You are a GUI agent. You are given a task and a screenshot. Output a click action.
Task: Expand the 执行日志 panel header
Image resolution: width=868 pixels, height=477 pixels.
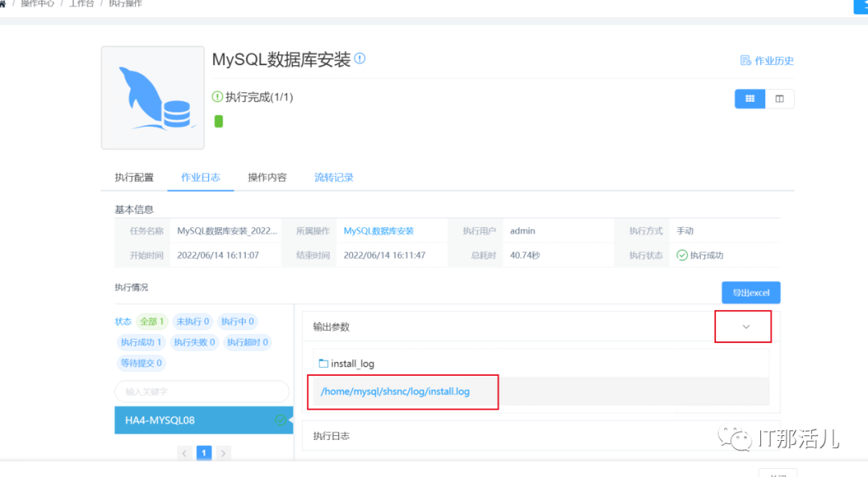[541, 436]
